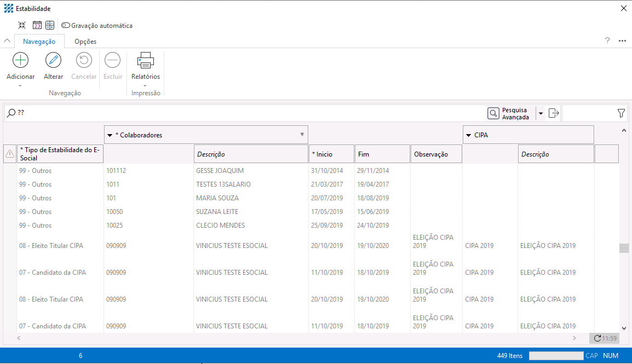Sort by CIPA Descrição column header
632x364 pixels.
point(556,154)
